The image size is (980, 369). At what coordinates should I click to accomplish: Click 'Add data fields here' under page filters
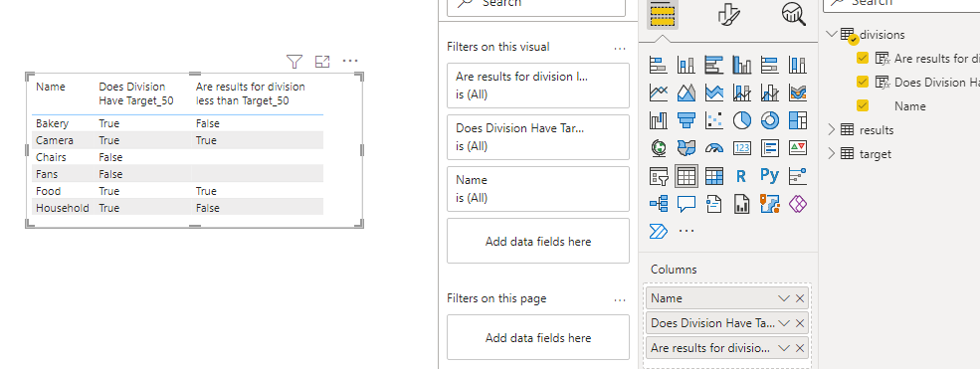[538, 338]
